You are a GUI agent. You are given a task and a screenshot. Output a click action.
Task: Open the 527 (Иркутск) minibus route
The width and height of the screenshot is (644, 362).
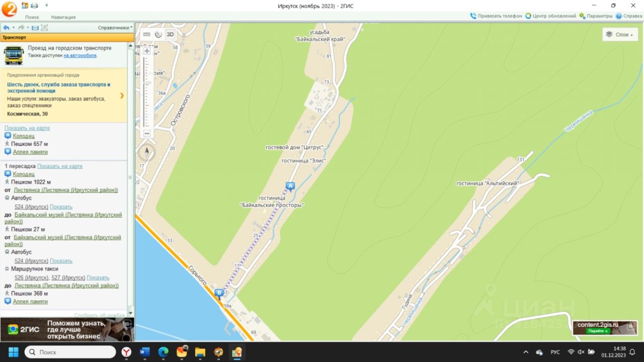pyautogui.click(x=68, y=278)
